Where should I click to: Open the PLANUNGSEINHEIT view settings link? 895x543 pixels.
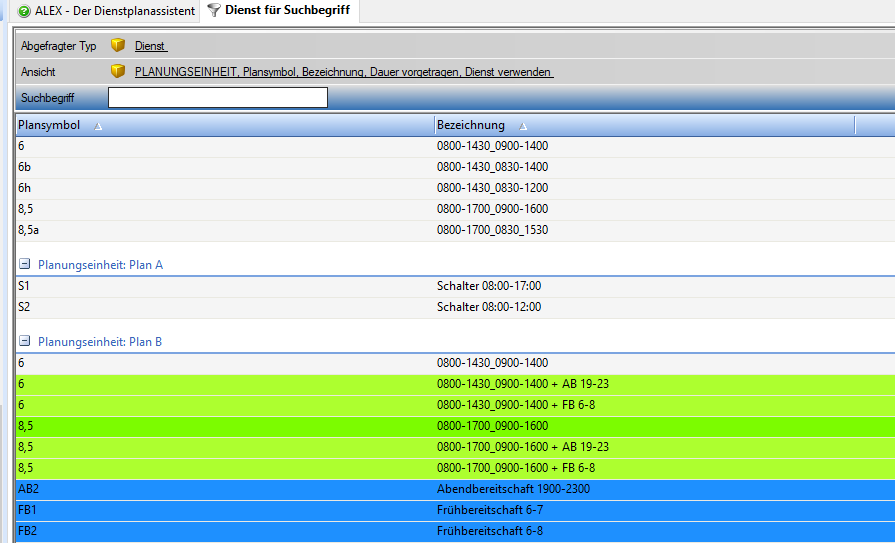pyautogui.click(x=343, y=72)
